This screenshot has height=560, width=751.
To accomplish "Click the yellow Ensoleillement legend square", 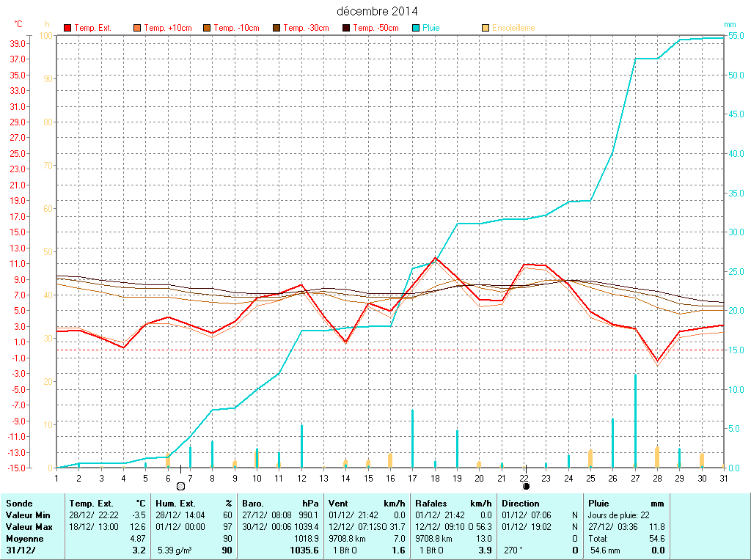I will coord(486,28).
